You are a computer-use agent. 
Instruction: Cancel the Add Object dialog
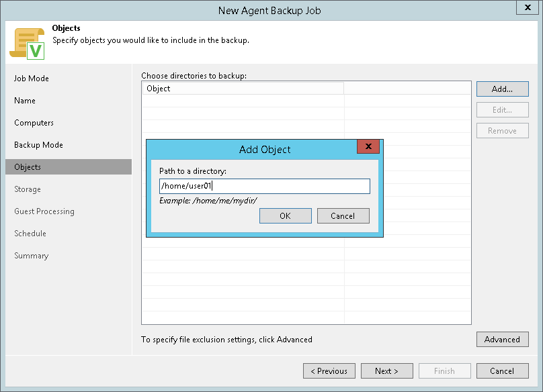(343, 215)
